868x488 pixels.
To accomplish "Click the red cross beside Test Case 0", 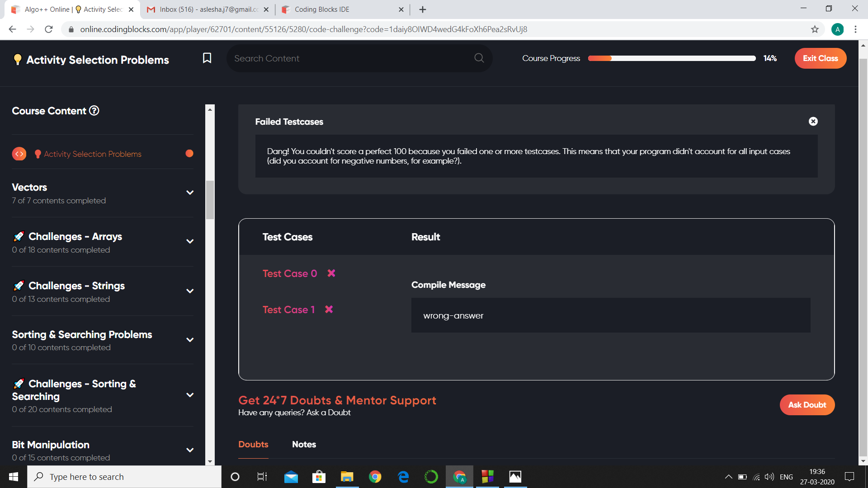I will click(331, 273).
